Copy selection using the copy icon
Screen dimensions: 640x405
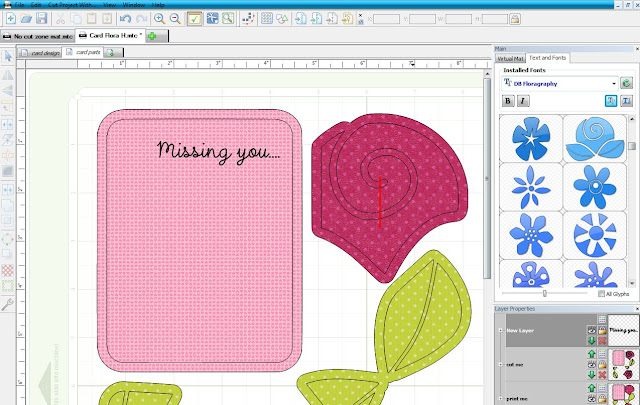click(x=76, y=18)
